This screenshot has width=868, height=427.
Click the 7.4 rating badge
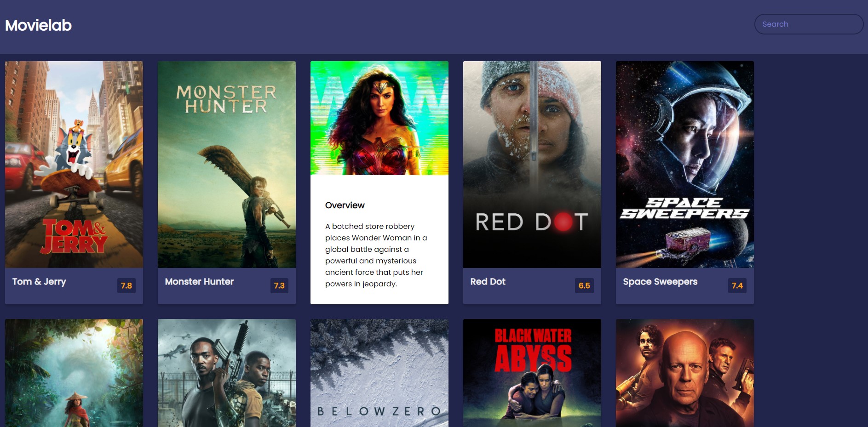pos(737,285)
